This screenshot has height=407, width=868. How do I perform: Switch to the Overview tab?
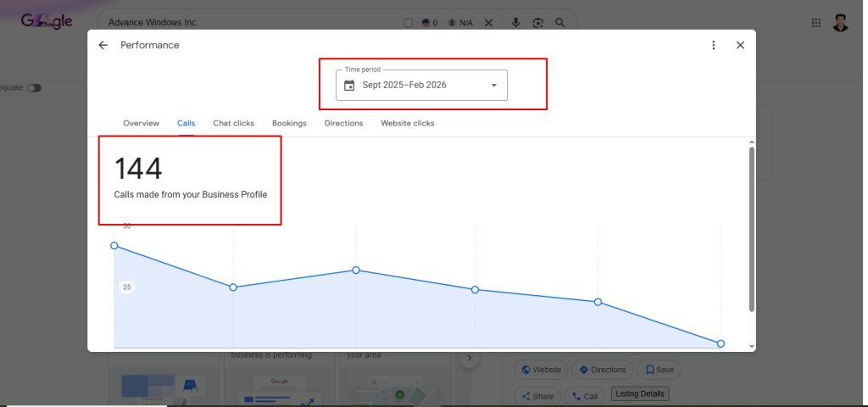coord(142,124)
